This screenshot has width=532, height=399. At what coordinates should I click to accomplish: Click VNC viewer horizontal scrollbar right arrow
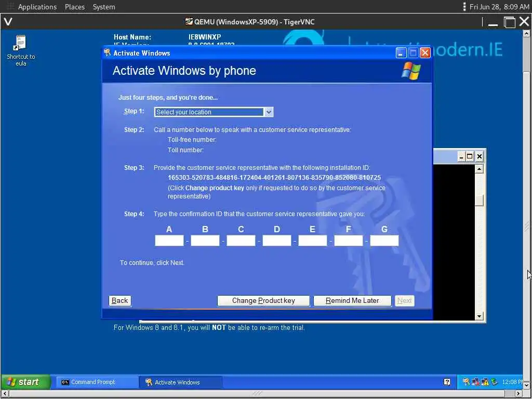pyautogui.click(x=518, y=393)
